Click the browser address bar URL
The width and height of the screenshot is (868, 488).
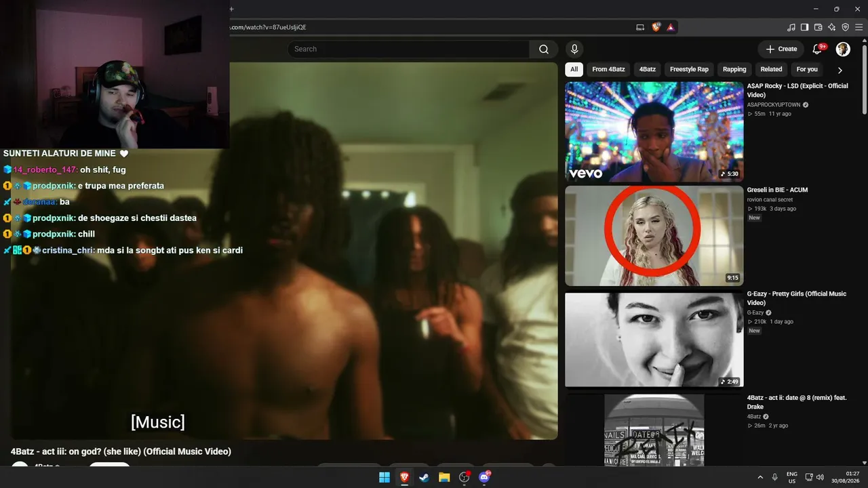pyautogui.click(x=267, y=27)
